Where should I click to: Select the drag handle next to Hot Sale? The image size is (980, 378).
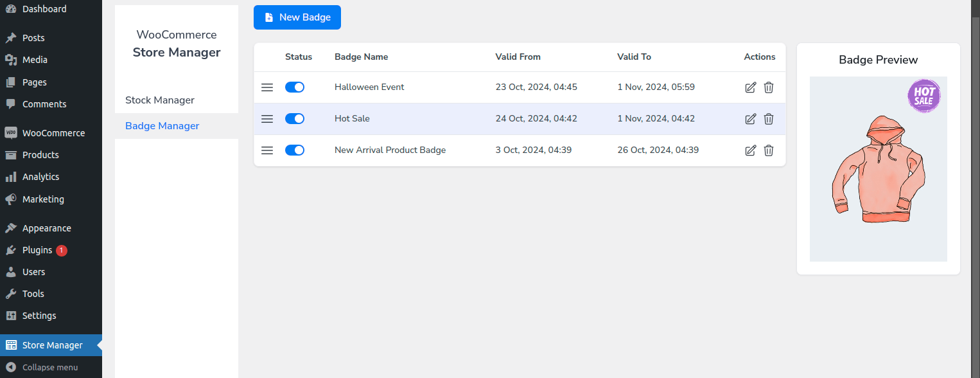(267, 118)
